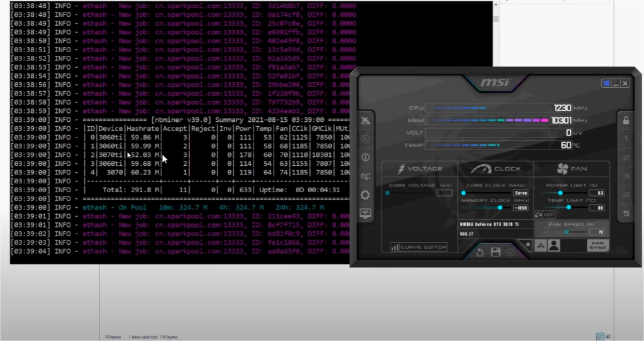Click the power/temp link chain icon
644x341 pixels.
pyautogui.click(x=538, y=214)
